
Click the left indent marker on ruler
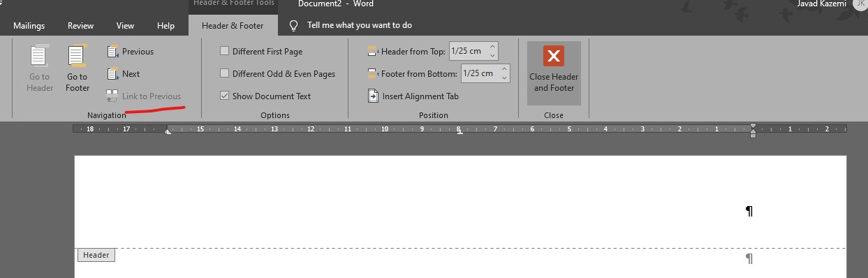point(168,131)
